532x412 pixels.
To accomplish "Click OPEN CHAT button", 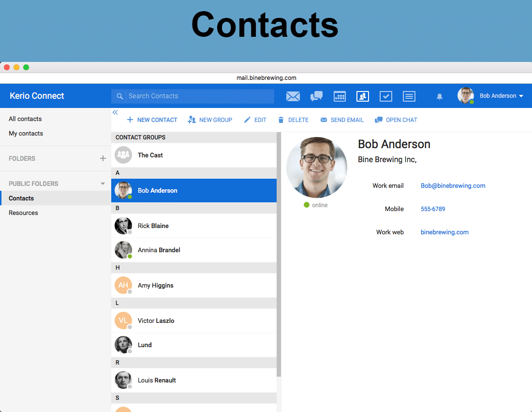I will [x=396, y=120].
